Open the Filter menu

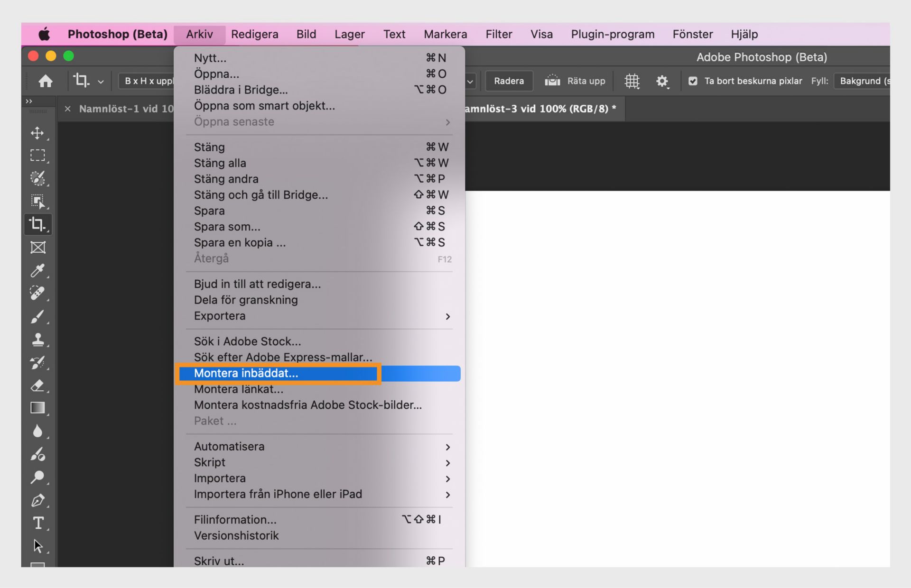click(x=498, y=34)
